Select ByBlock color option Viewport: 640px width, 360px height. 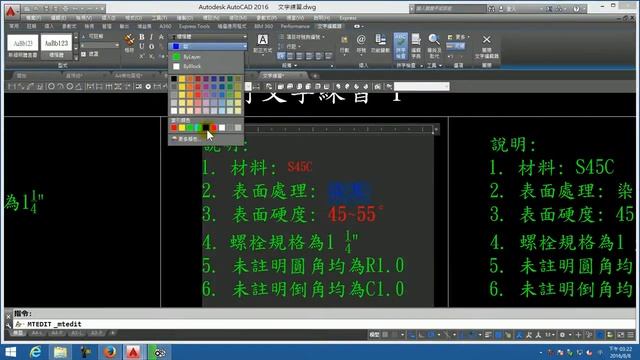coord(207,66)
